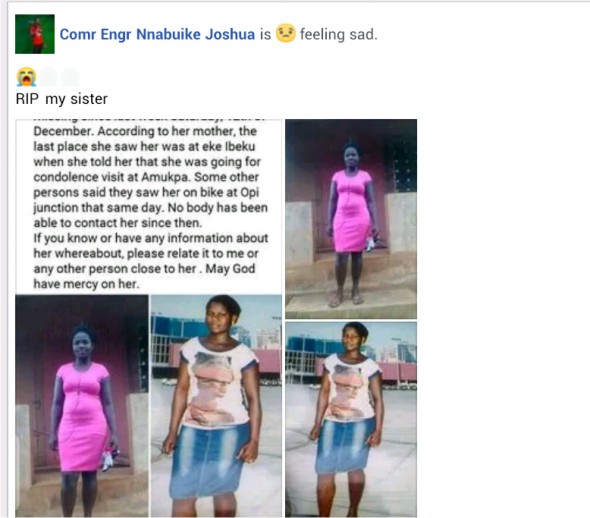Click the word 'is' in post header
590x518 pixels.
click(x=265, y=34)
